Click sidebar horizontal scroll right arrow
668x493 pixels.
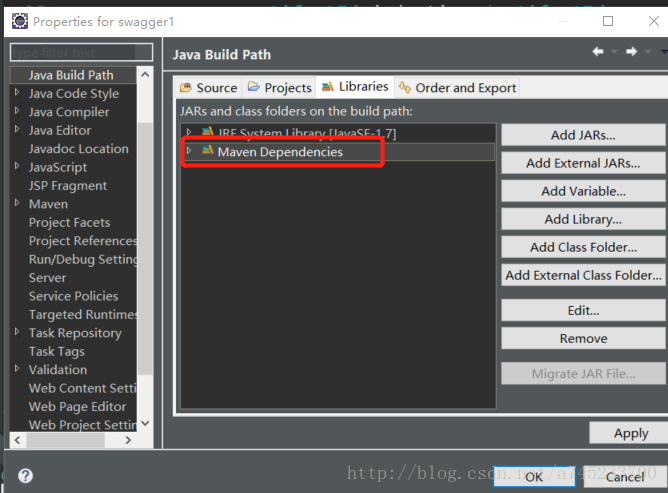128,440
